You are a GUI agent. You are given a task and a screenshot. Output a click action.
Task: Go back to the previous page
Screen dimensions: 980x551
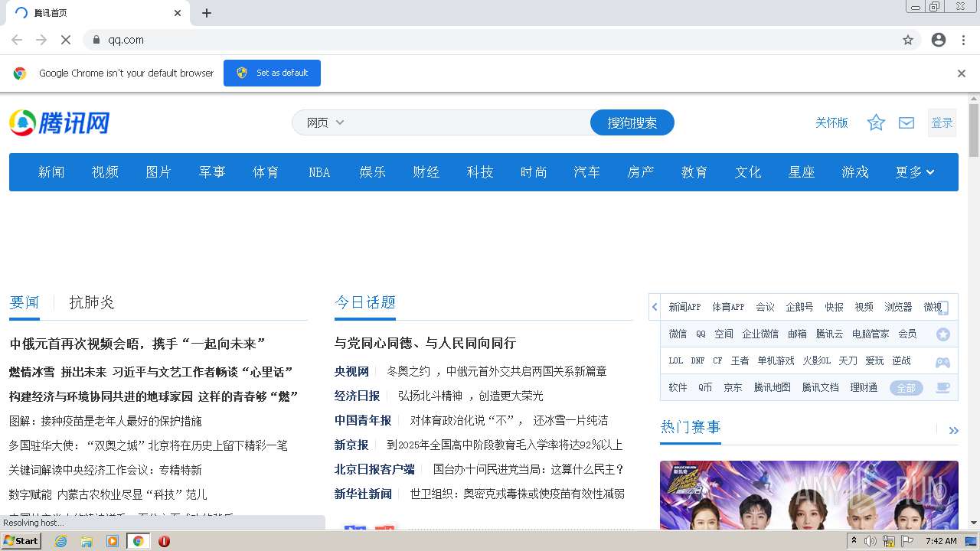17,40
